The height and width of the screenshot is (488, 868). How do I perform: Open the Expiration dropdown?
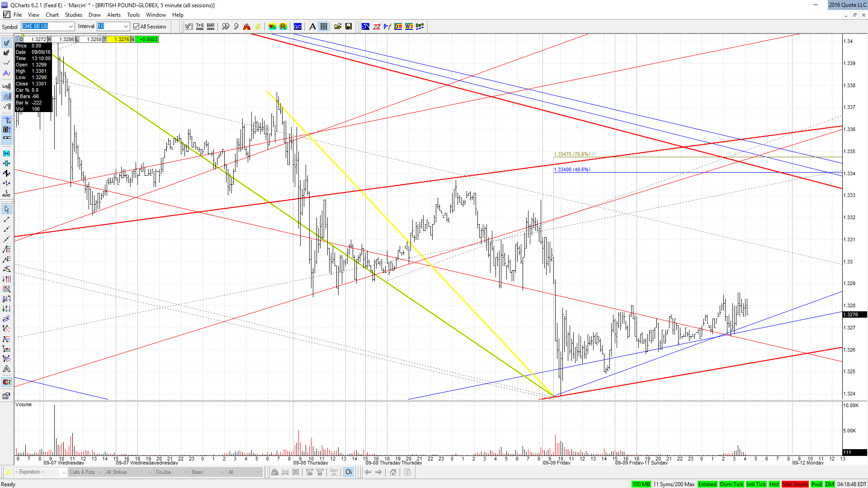(x=41, y=472)
